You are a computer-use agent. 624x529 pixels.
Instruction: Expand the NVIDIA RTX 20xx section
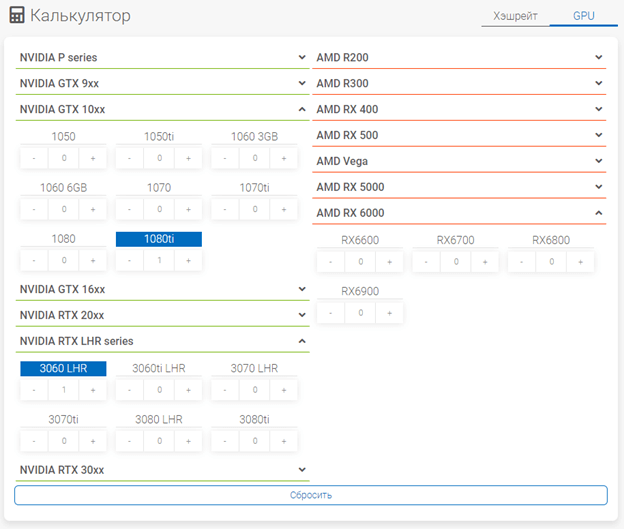click(162, 315)
